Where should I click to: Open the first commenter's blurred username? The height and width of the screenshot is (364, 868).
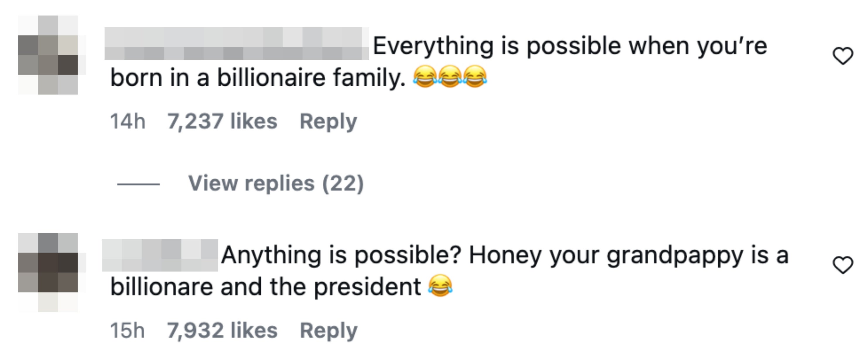coord(237,43)
